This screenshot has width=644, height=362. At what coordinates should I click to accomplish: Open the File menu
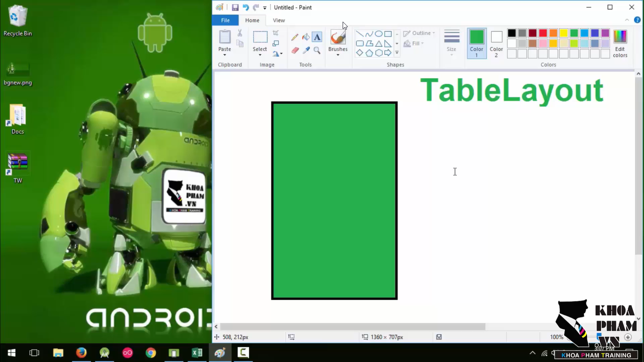[x=225, y=20]
